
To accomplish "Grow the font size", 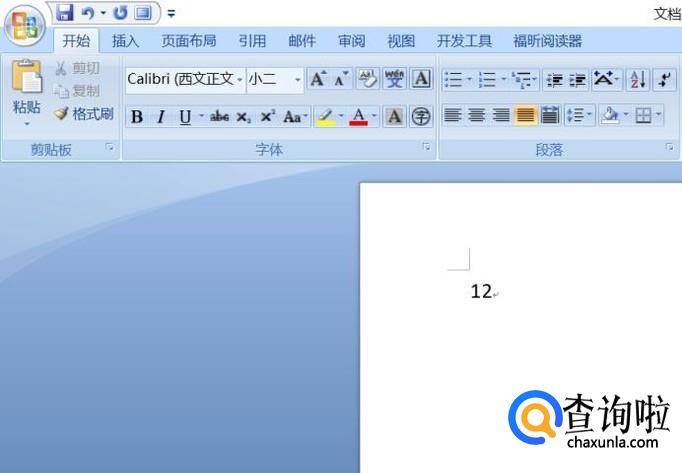I will click(318, 79).
